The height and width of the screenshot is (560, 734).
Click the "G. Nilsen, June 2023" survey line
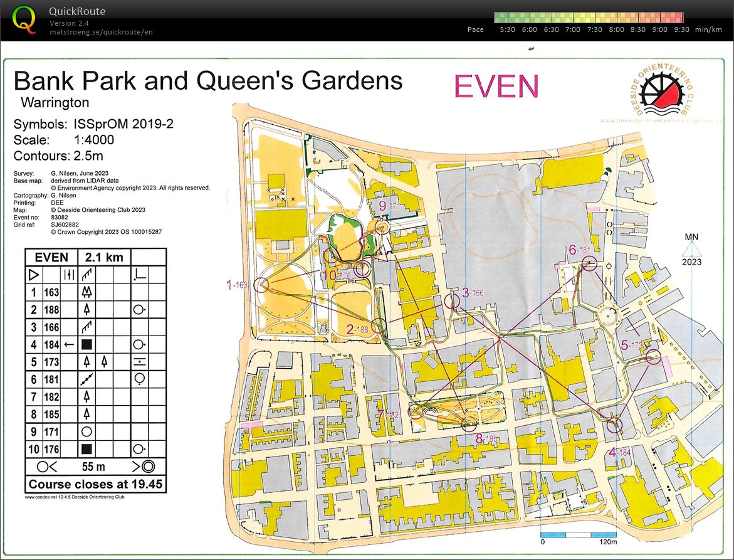click(80, 173)
